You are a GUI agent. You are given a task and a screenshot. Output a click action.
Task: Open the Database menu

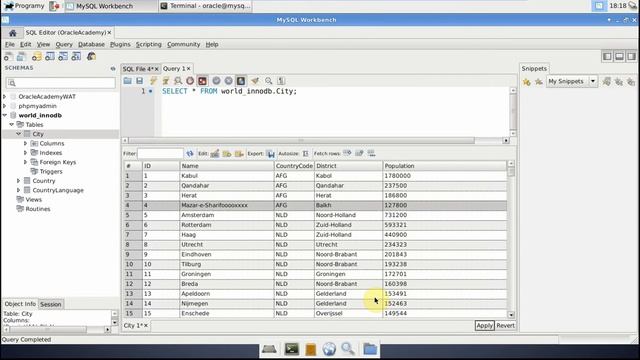pos(91,44)
